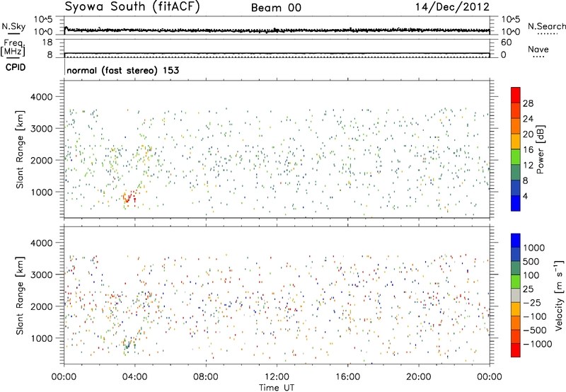Image resolution: width=566 pixels, height=392 pixels.
Task: Click the 2000 tick in velocity panel
Action: point(42,306)
